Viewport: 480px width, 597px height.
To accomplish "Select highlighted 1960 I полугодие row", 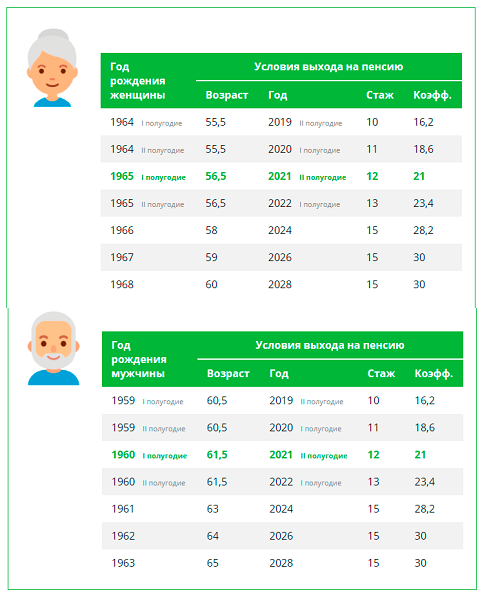I will (282, 455).
